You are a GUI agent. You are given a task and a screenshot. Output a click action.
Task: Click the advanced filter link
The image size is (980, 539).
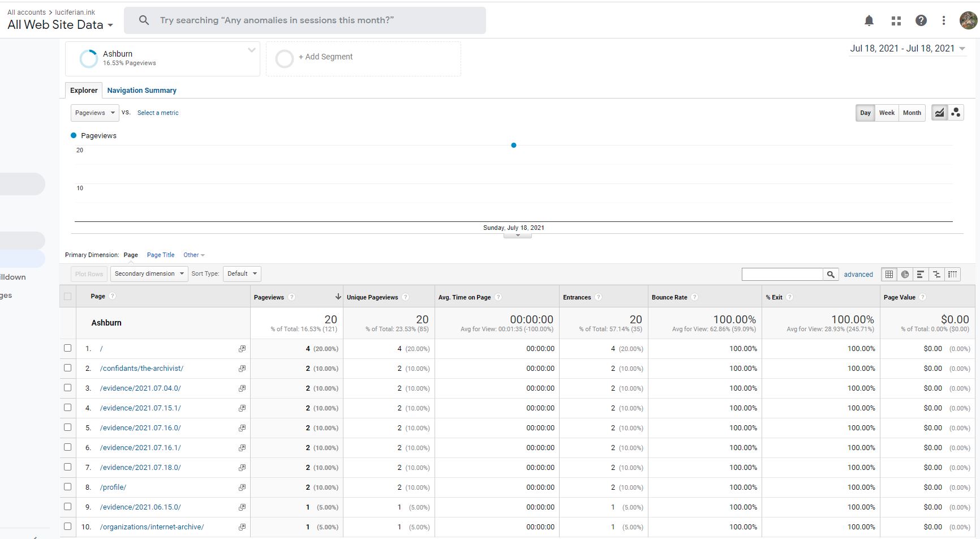858,275
